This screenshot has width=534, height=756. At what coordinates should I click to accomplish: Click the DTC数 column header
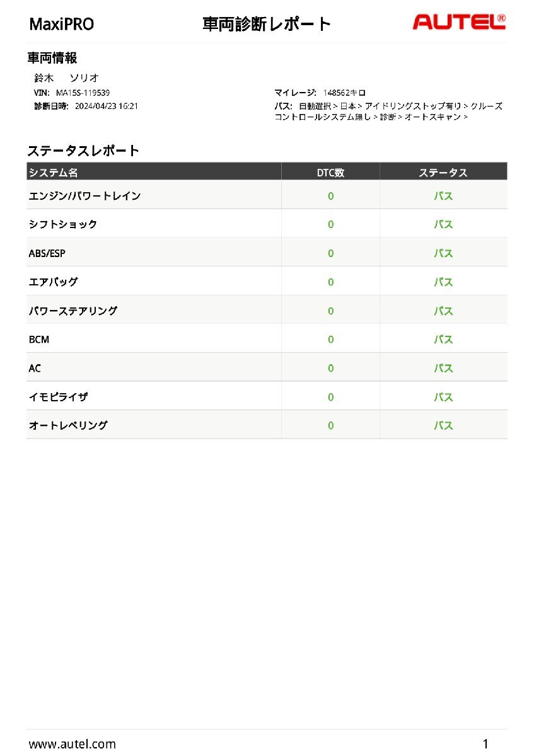(x=330, y=173)
